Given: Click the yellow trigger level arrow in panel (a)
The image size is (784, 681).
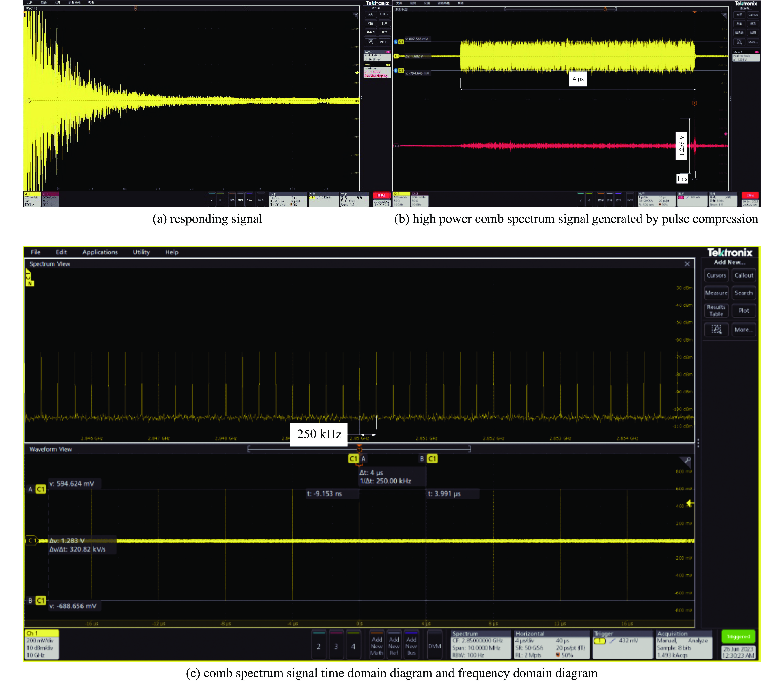Looking at the screenshot, I should click(357, 72).
